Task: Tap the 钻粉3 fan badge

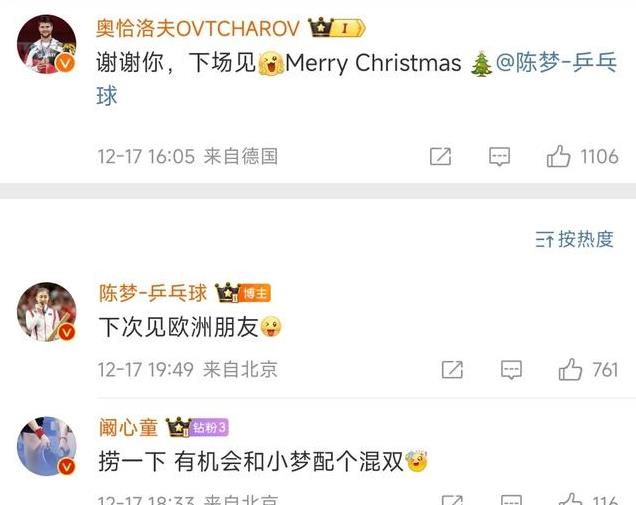Action: 209,427
